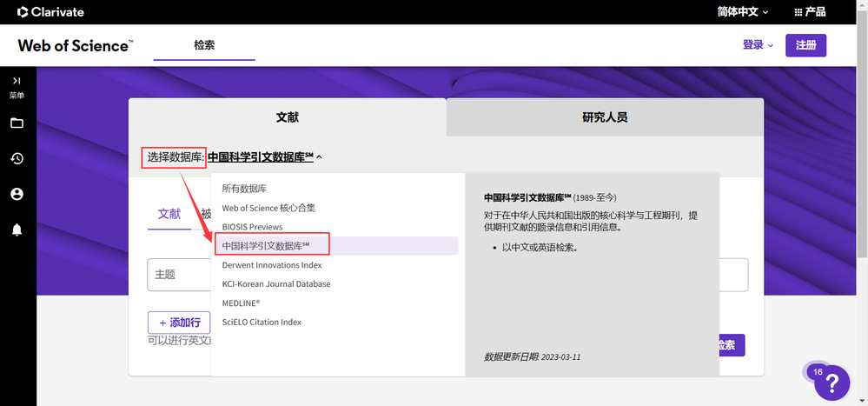Image resolution: width=868 pixels, height=406 pixels.
Task: Expand the 登录 dropdown
Action: [x=757, y=45]
